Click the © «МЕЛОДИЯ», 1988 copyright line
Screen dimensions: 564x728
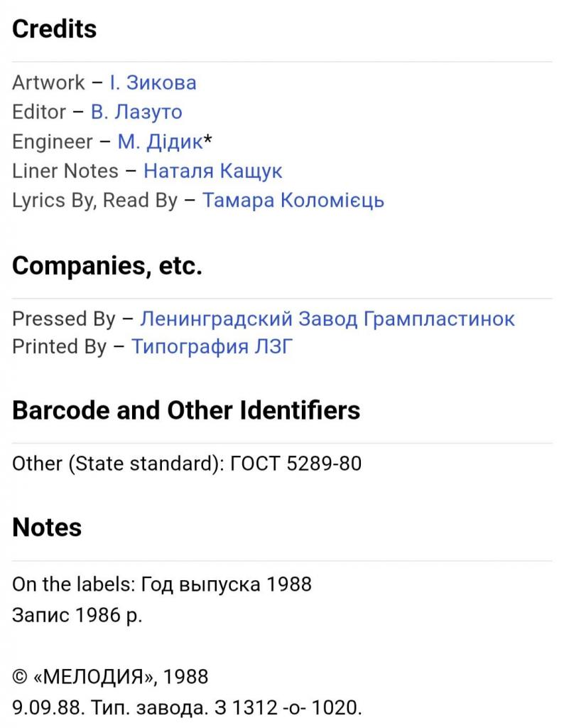click(110, 676)
